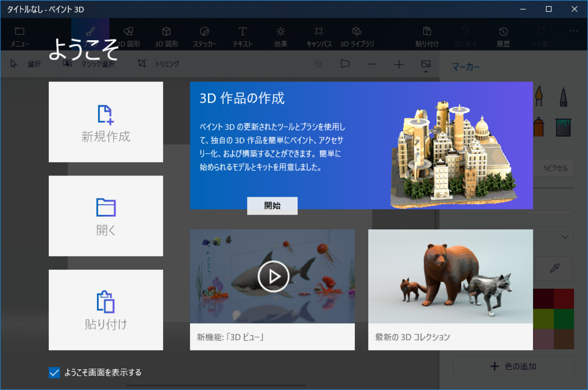Uncheck ようこそ画面を表示する checkbox

coord(55,373)
